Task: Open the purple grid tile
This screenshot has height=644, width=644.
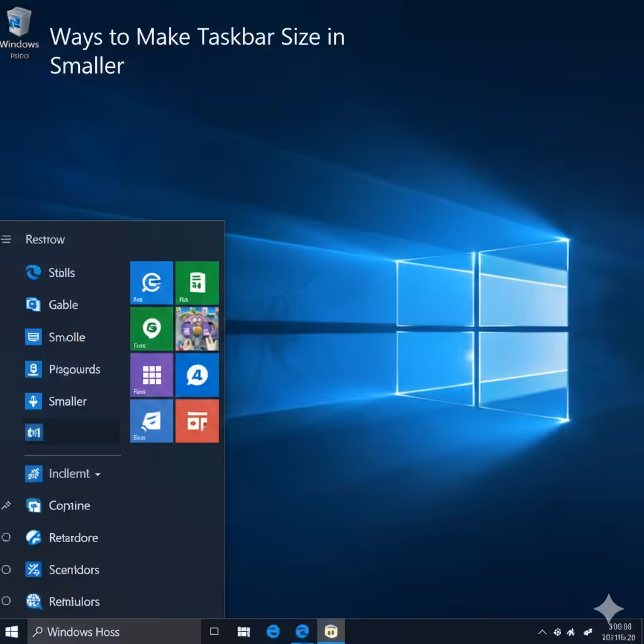Action: (x=152, y=375)
